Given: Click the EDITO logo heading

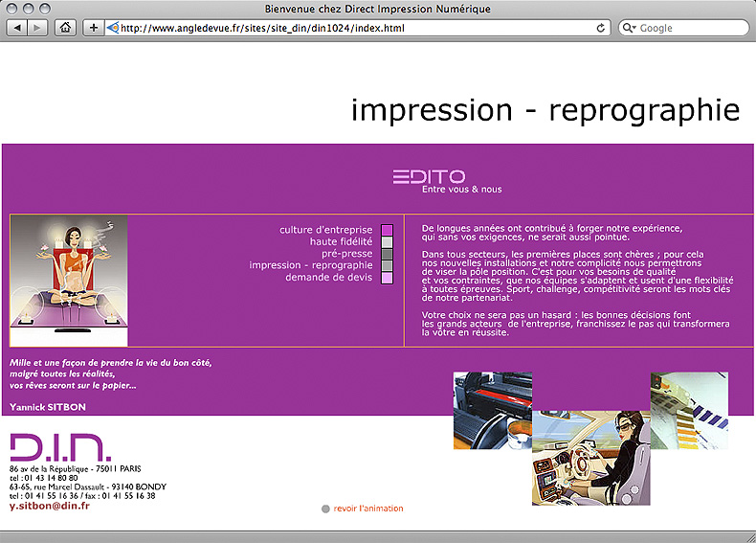Looking at the screenshot, I should pyautogui.click(x=429, y=177).
